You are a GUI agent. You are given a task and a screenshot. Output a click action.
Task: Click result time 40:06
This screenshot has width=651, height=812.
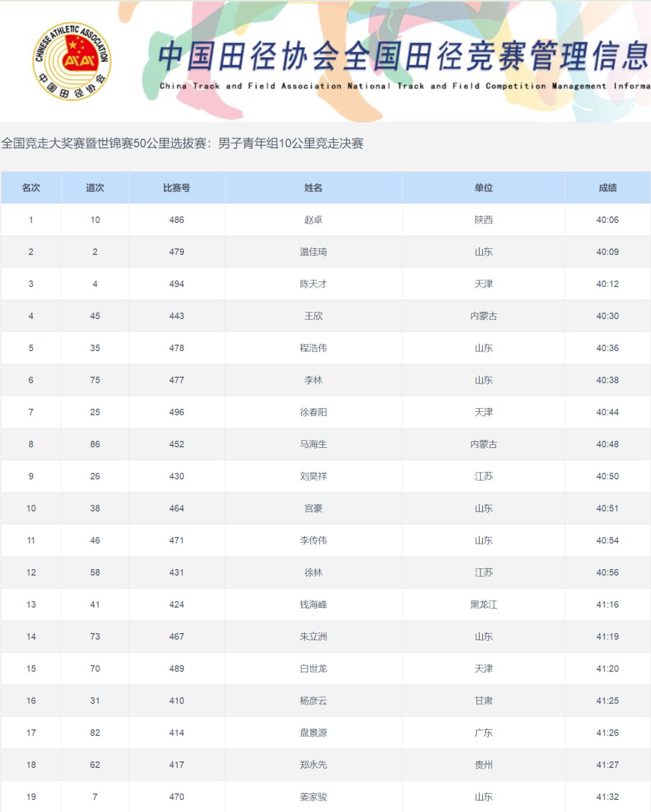tap(608, 220)
